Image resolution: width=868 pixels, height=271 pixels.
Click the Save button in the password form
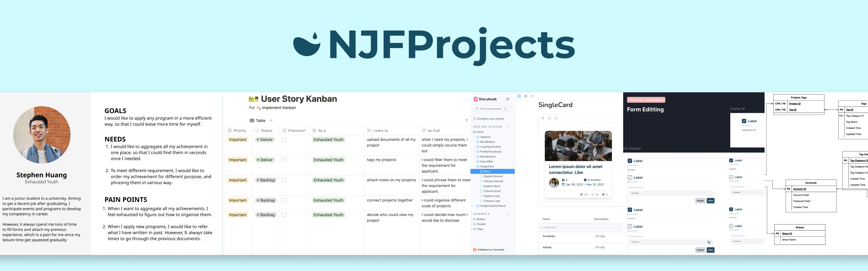pos(710,250)
